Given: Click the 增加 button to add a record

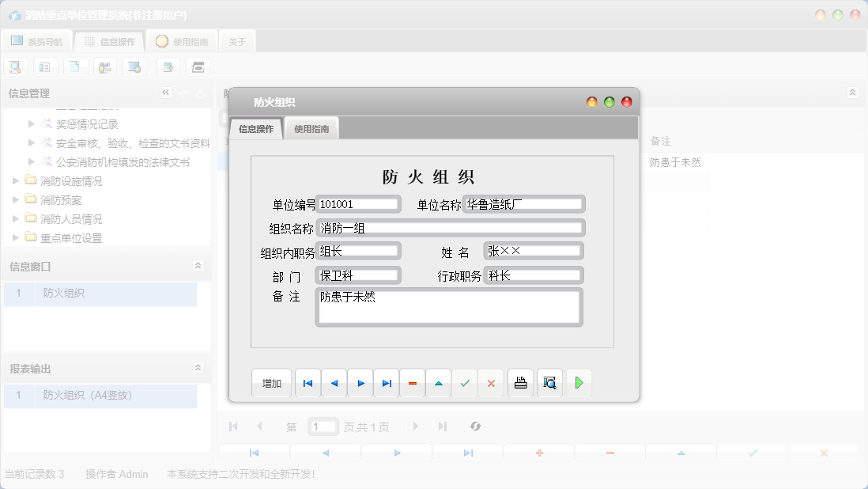Looking at the screenshot, I should (x=271, y=383).
